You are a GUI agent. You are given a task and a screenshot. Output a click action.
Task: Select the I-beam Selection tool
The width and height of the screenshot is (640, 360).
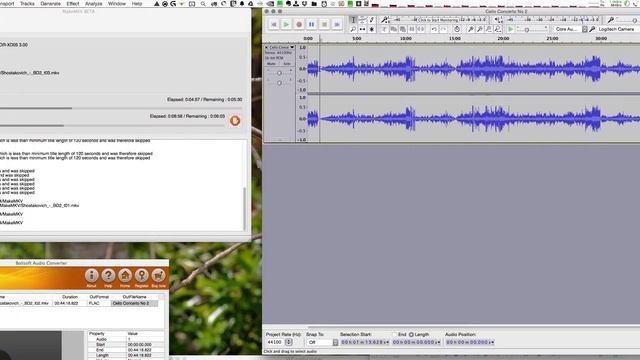click(x=353, y=20)
